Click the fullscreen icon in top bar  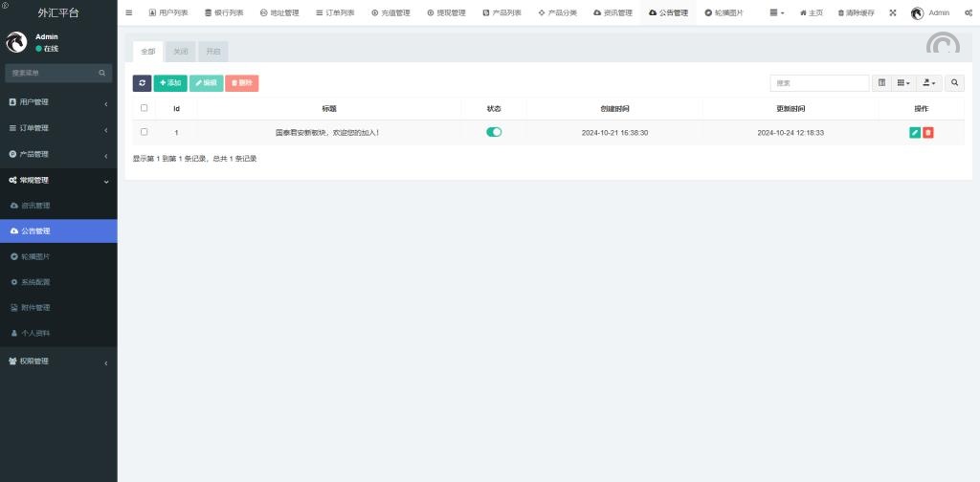click(x=893, y=12)
